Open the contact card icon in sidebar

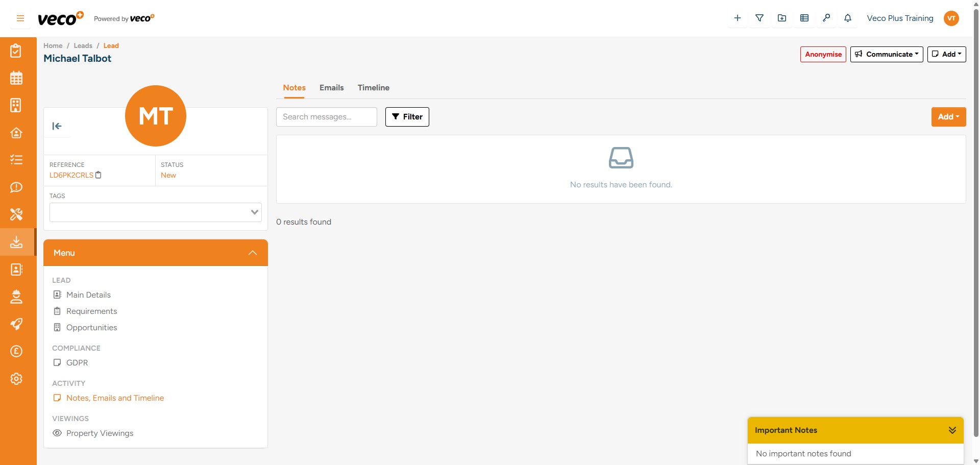(16, 270)
